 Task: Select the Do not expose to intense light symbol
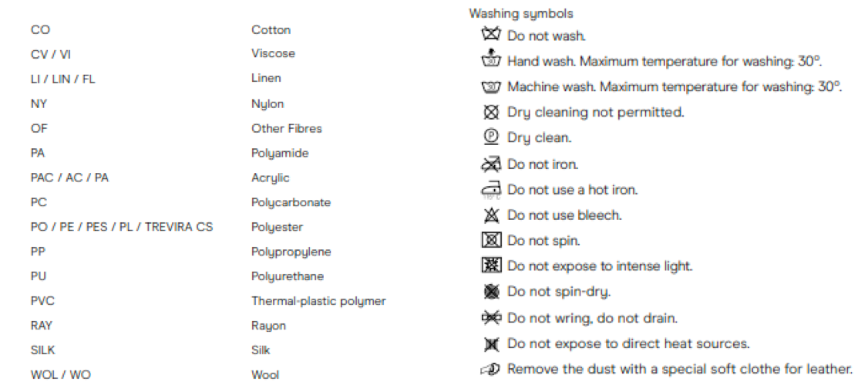coord(491,266)
